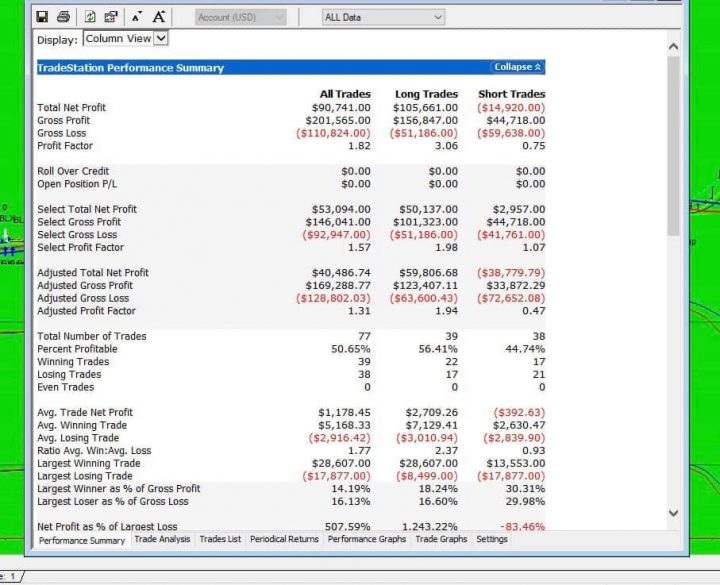Select the ($92,947.00) select gross loss value

tap(337, 235)
